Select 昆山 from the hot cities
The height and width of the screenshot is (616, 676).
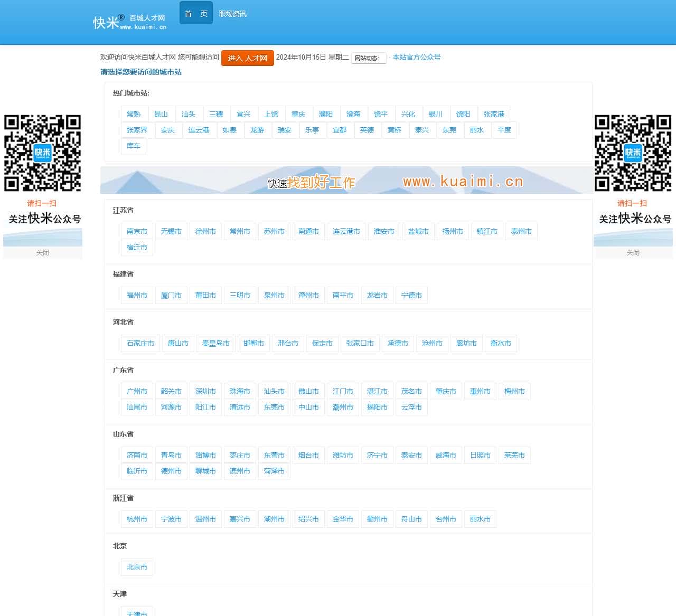tap(161, 114)
